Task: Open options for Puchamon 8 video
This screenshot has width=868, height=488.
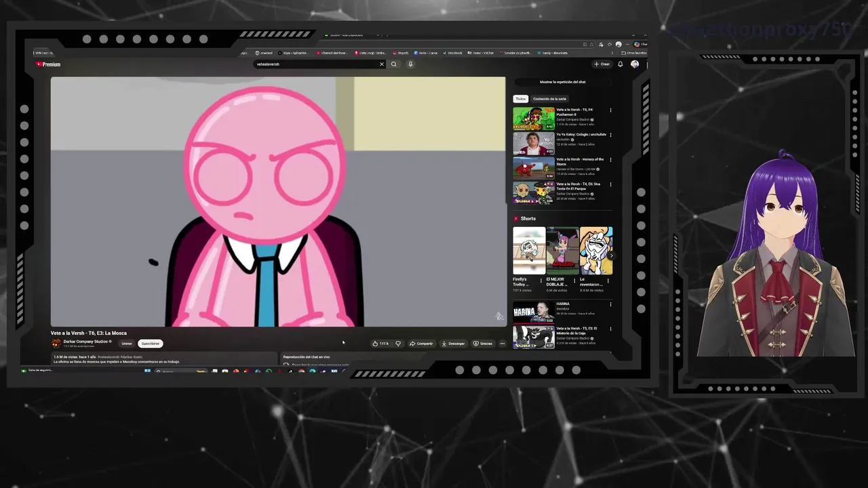Action: pos(610,110)
